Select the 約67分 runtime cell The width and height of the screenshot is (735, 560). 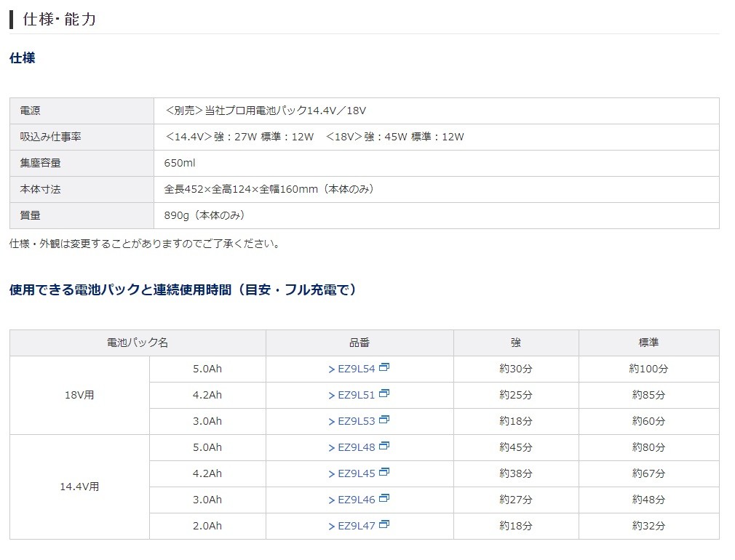click(648, 474)
